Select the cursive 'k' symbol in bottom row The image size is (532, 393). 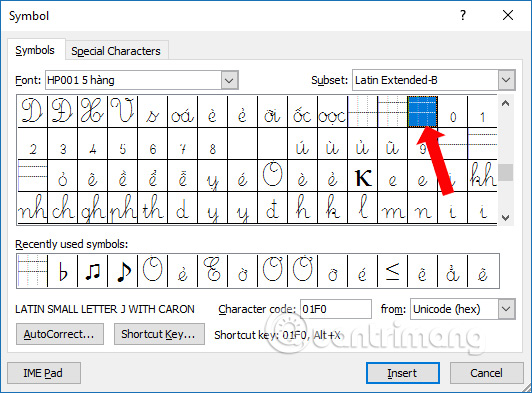coord(332,207)
